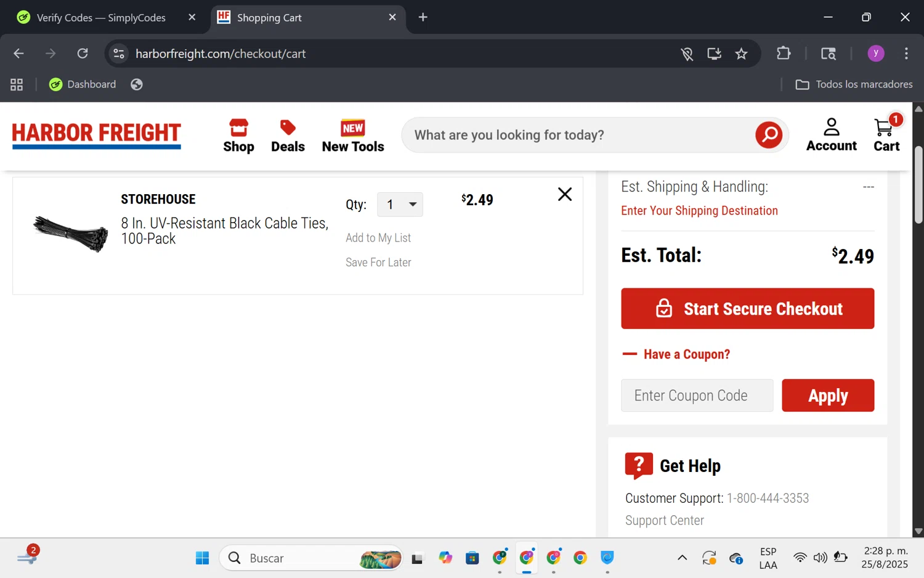Open the volume tray icon

point(820,558)
